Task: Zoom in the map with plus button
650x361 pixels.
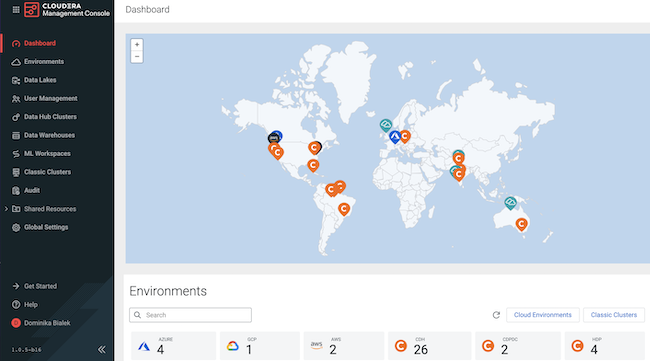Action: coord(137,44)
